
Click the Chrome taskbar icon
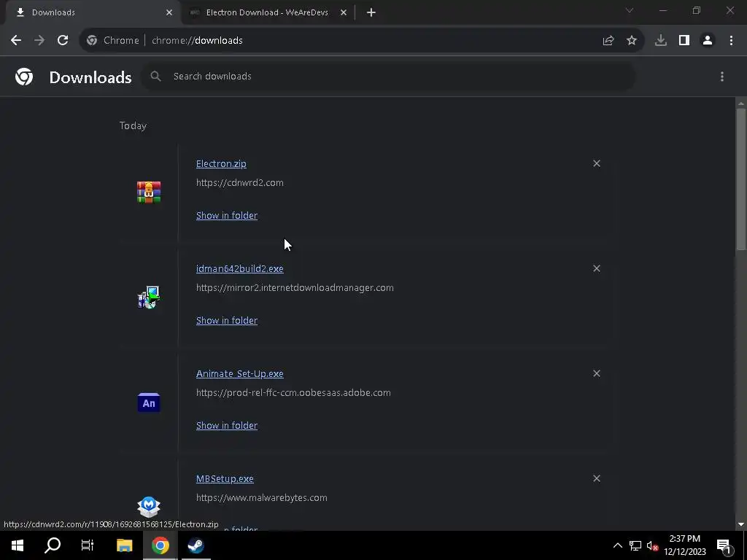pos(160,545)
